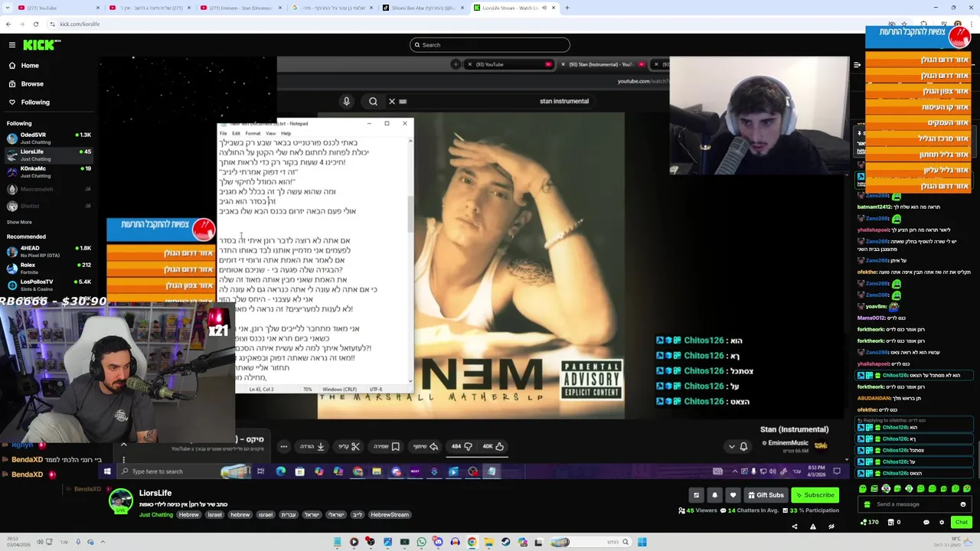Click the green Chat send button
Image resolution: width=980 pixels, height=551 pixels.
click(961, 522)
